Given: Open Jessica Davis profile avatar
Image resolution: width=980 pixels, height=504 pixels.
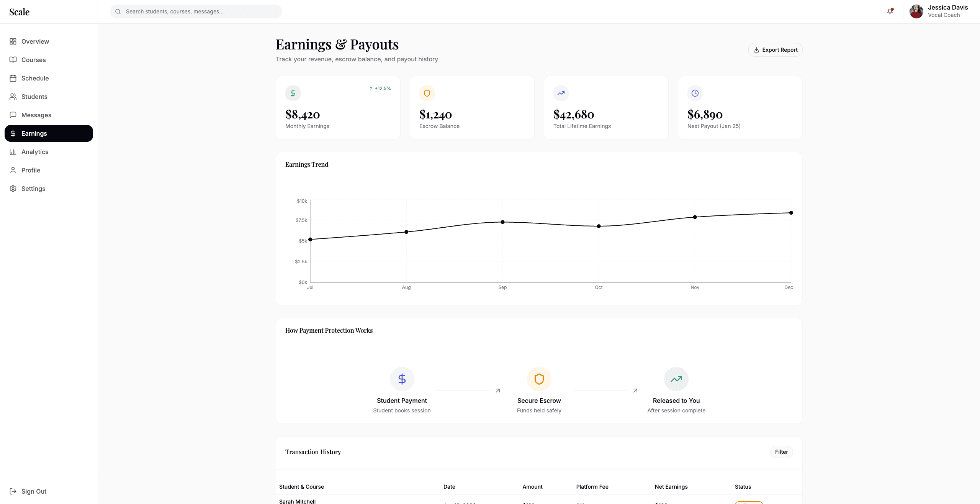Looking at the screenshot, I should pos(916,11).
